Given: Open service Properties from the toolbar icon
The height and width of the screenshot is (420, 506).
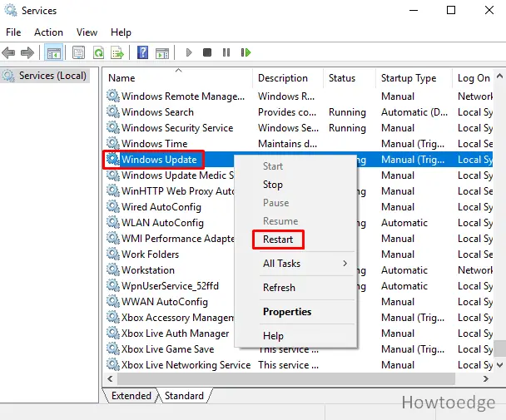Looking at the screenshot, I should [78, 52].
